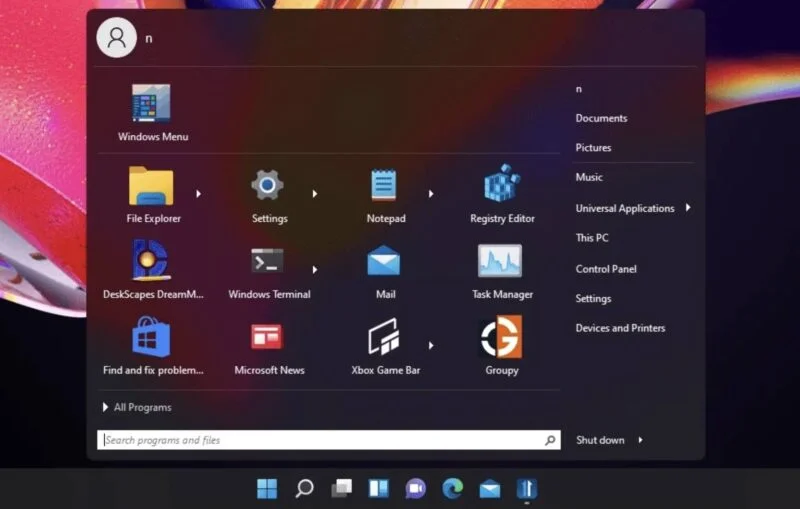Expand Windows Terminal jump list arrow
The image size is (800, 509).
pos(315,270)
